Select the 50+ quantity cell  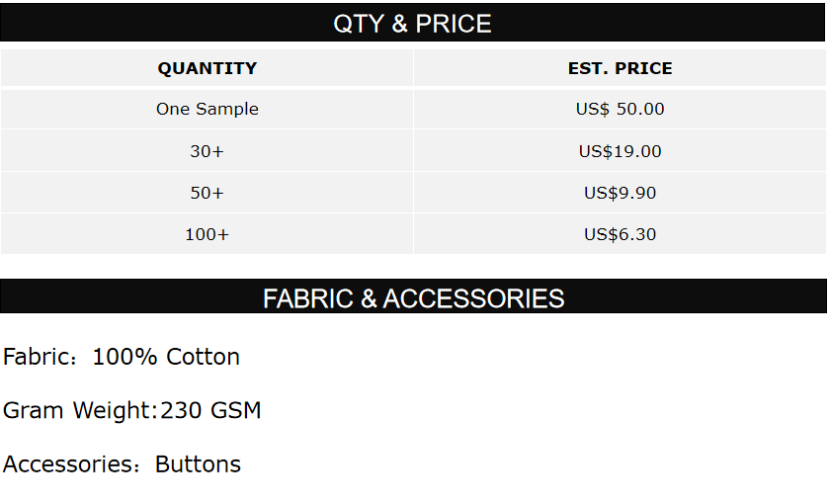point(207,194)
